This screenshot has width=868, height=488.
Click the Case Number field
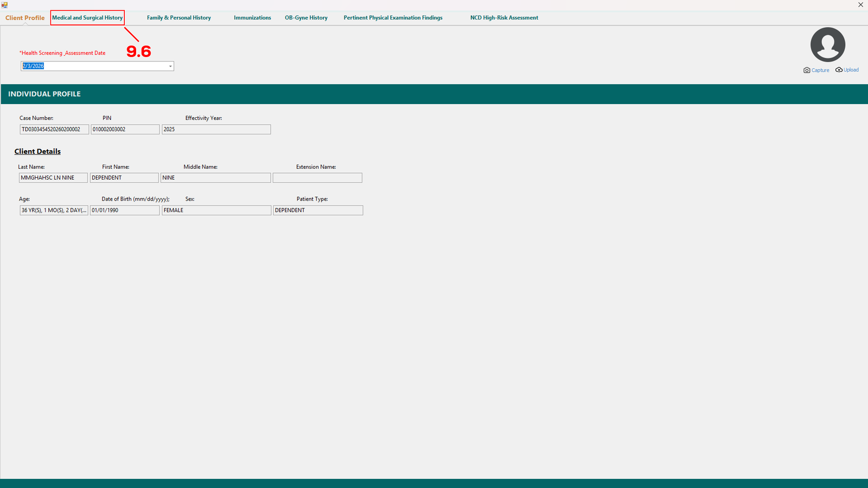(x=54, y=130)
